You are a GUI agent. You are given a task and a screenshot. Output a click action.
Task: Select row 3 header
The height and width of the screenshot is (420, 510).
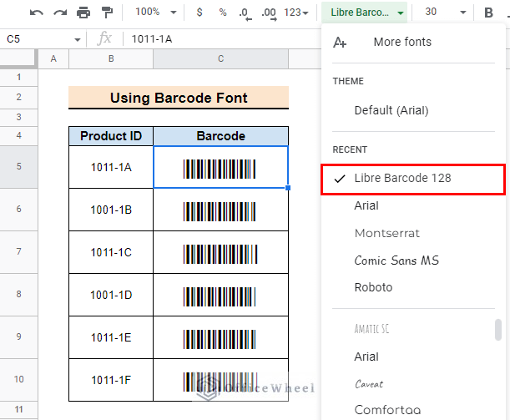pos(18,117)
